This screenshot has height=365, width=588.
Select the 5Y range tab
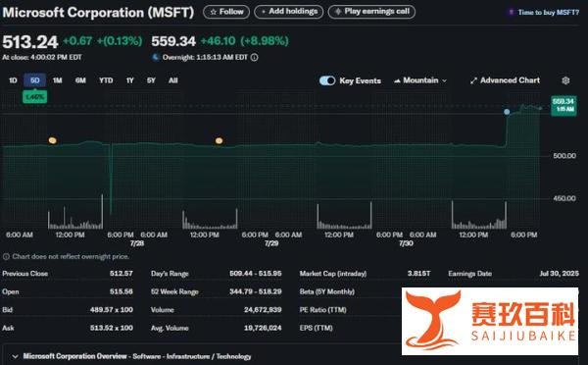[151, 80]
